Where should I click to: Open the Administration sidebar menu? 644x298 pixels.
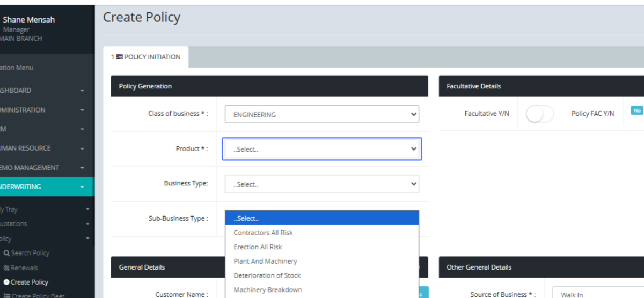43,110
